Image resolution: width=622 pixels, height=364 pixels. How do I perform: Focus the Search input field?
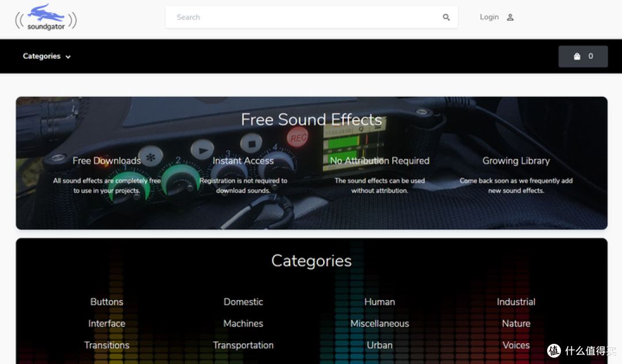click(312, 17)
